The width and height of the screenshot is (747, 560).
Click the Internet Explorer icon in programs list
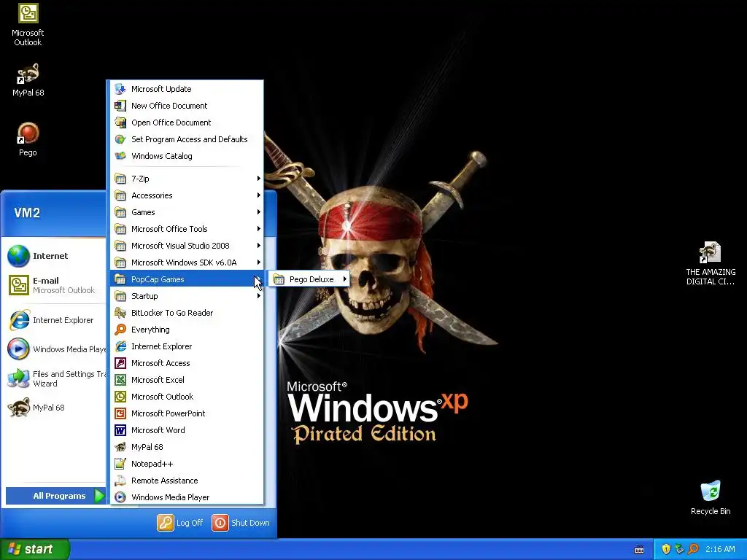point(120,346)
